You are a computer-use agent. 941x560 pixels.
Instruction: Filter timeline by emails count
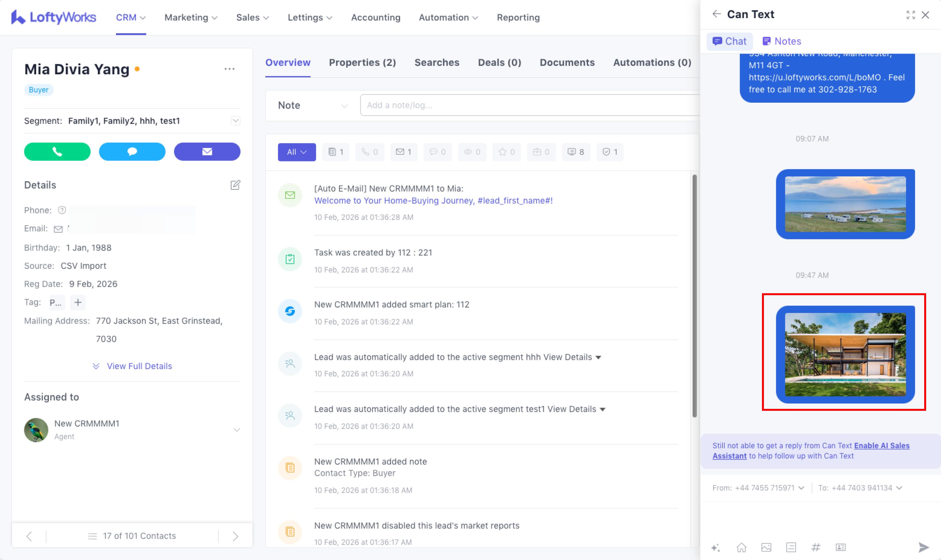(404, 152)
